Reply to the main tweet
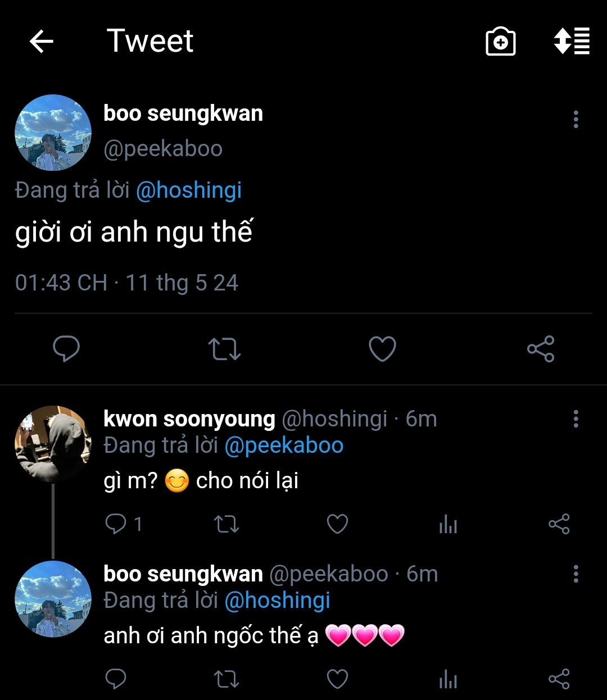Screen dimensions: 607x700 [x=66, y=349]
